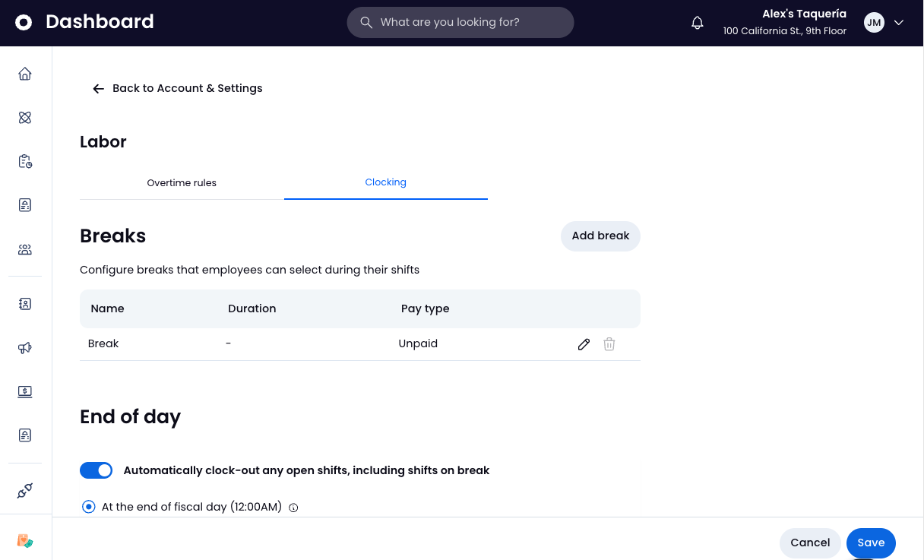Click the info icon beside fiscal day option

(x=294, y=508)
